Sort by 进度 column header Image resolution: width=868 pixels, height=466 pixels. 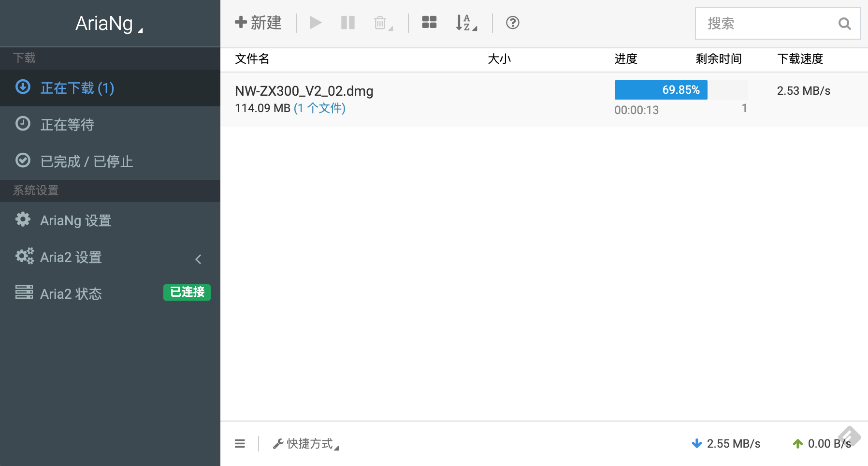pos(626,59)
